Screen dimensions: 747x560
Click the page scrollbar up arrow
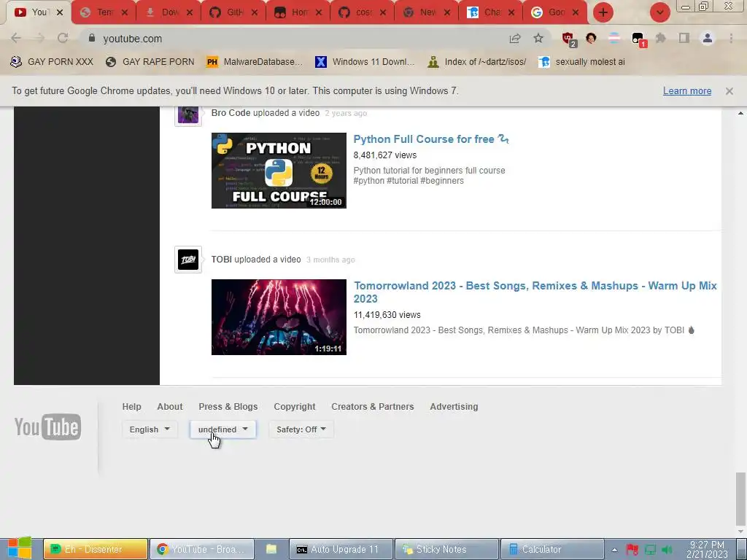(740, 113)
